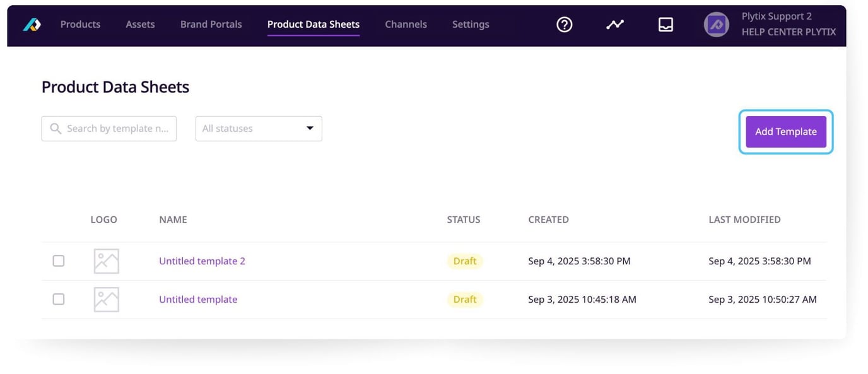This screenshot has height=374, width=868.
Task: Open the help question mark icon
Action: [563, 24]
